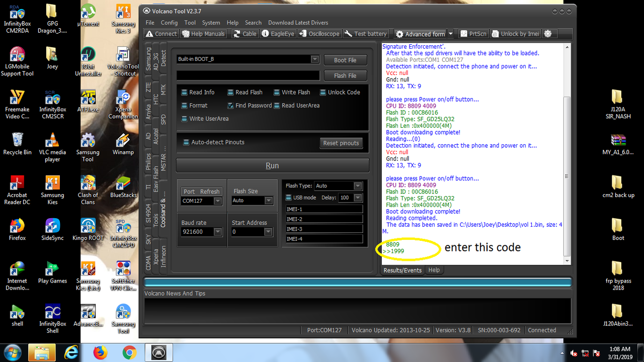Open the Delay 100 dropdown
This screenshot has width=644, height=362.
pos(358,198)
